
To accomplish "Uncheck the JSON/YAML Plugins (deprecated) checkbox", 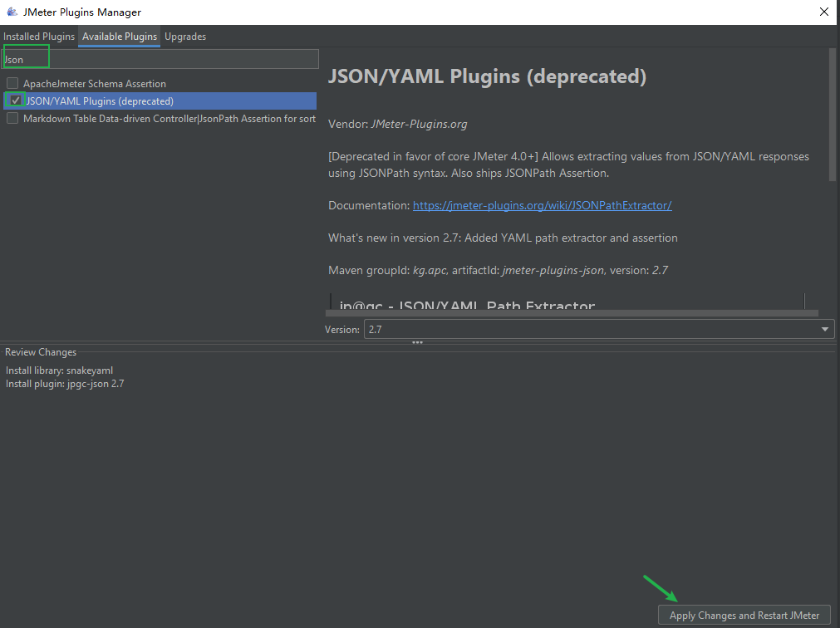I will (16, 101).
